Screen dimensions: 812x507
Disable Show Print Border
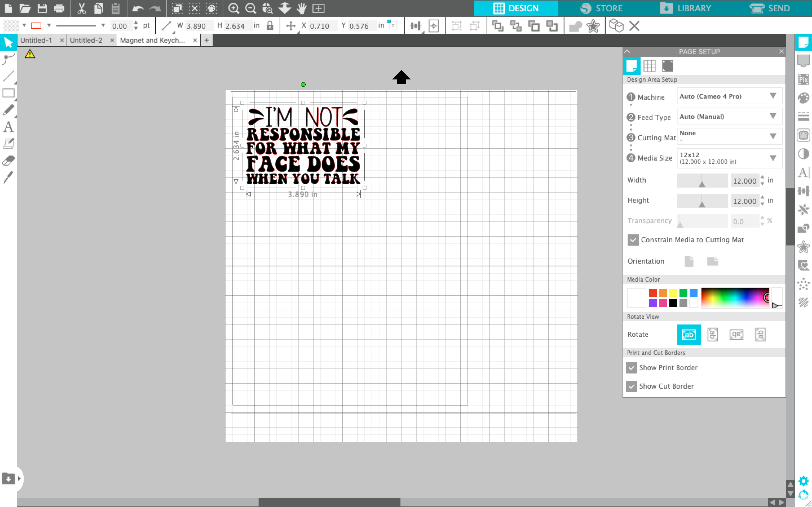coord(632,368)
